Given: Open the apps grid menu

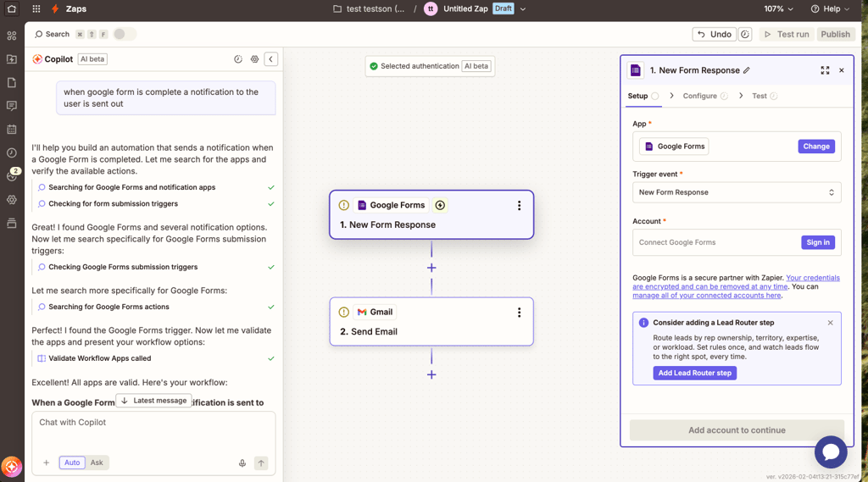Looking at the screenshot, I should (x=36, y=8).
